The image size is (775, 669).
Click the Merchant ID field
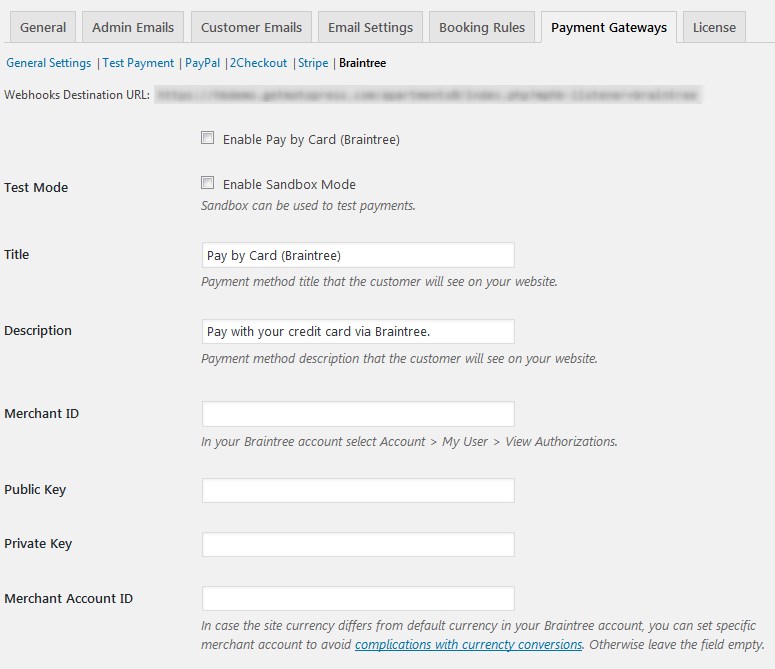click(x=358, y=414)
